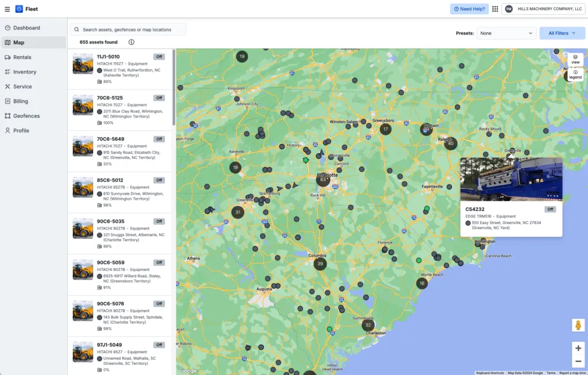Toggle the Off status badge on asset 11J1-5010

[158, 57]
